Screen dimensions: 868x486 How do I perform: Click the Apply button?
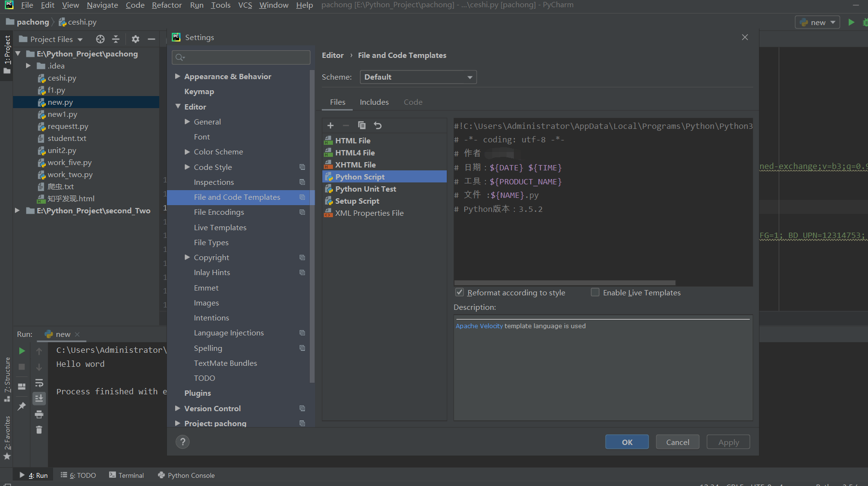click(729, 442)
